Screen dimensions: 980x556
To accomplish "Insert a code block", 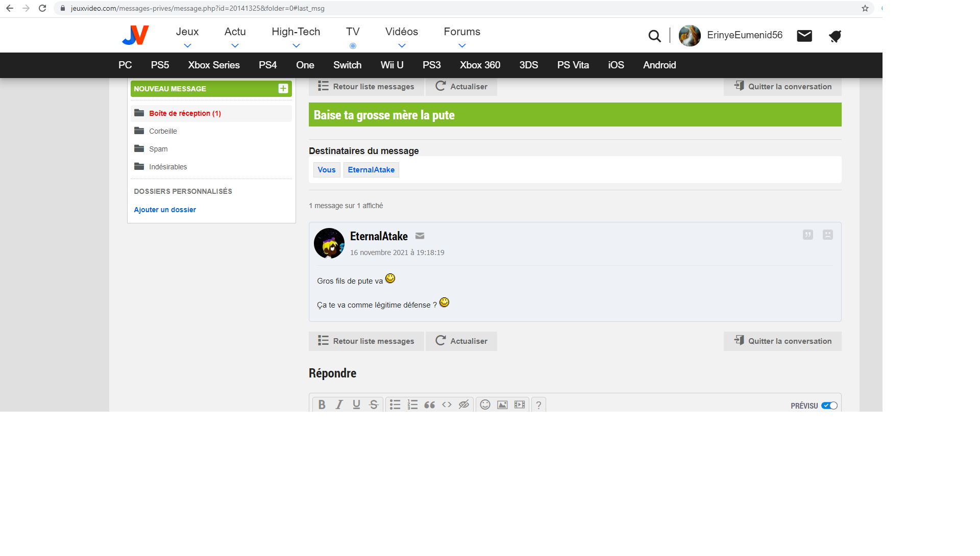I will pos(447,405).
